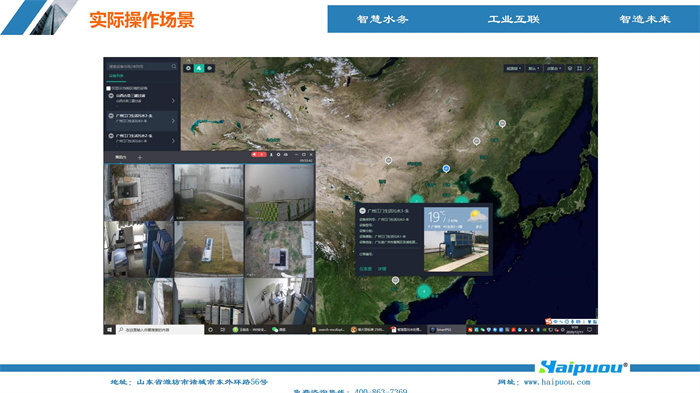This screenshot has height=393, width=700.
Task: Click the layer icon beside the map dropdowns
Action: coord(570,68)
